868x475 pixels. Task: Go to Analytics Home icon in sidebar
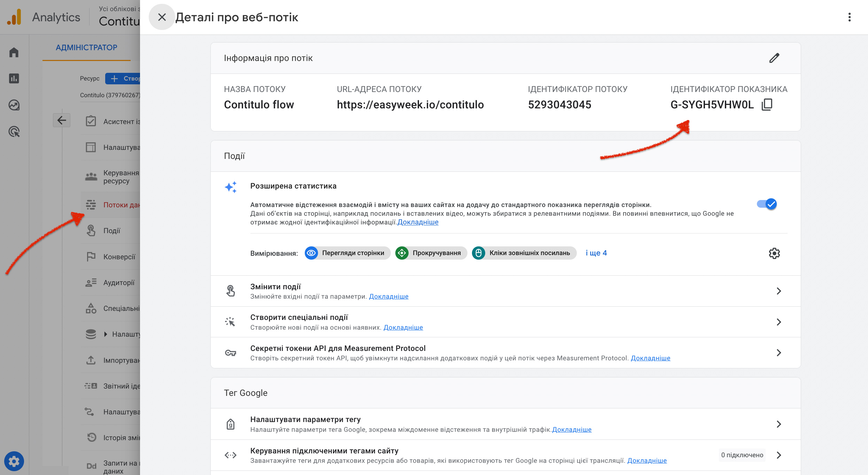tap(14, 52)
